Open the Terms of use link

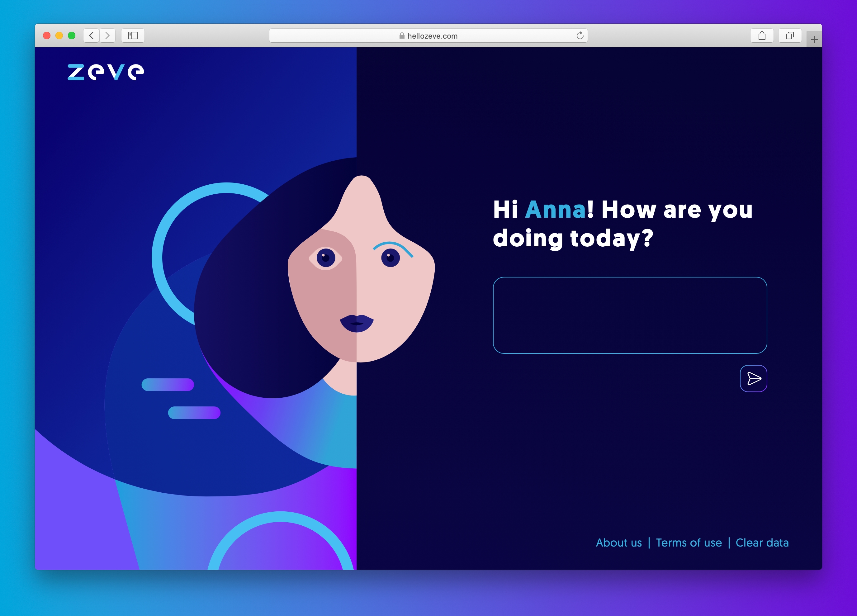tap(689, 543)
